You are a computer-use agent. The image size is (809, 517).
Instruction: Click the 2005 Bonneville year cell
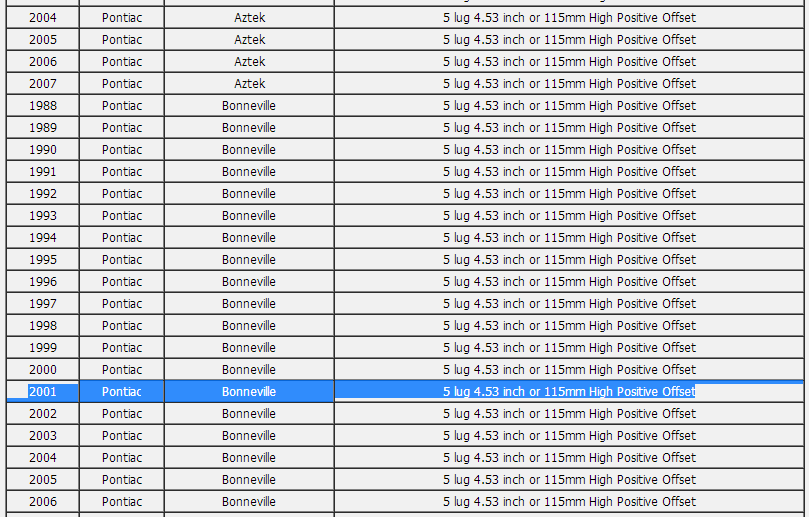click(x=43, y=480)
